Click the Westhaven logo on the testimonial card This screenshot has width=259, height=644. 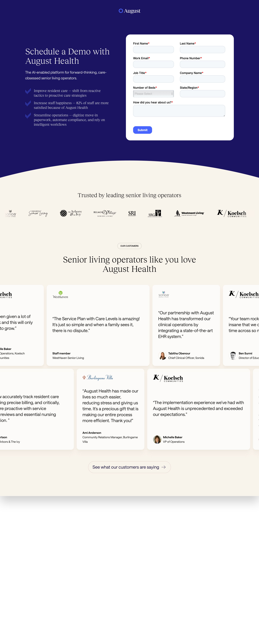tap(60, 295)
